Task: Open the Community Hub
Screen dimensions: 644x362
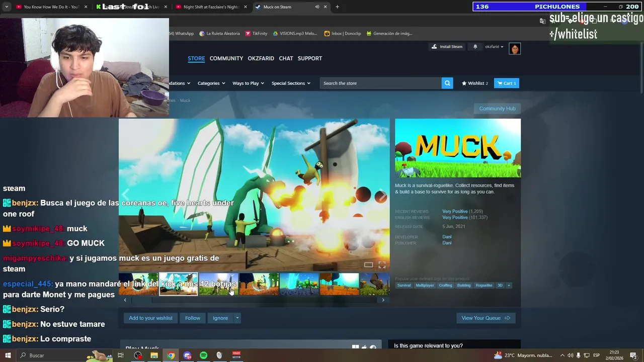Action: point(497,109)
